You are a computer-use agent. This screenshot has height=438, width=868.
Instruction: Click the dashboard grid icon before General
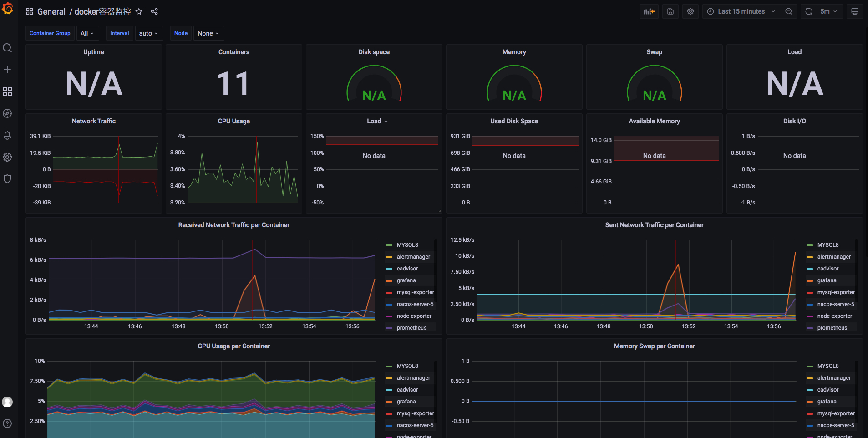[30, 11]
